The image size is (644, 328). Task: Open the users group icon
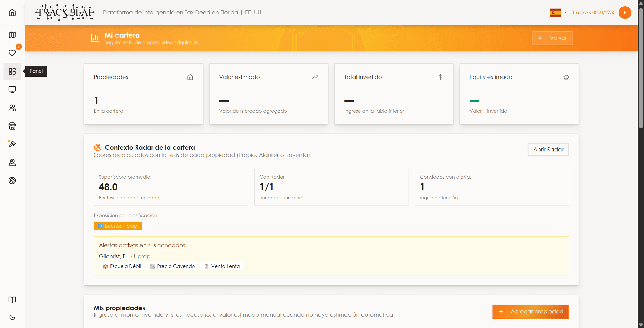(12, 108)
